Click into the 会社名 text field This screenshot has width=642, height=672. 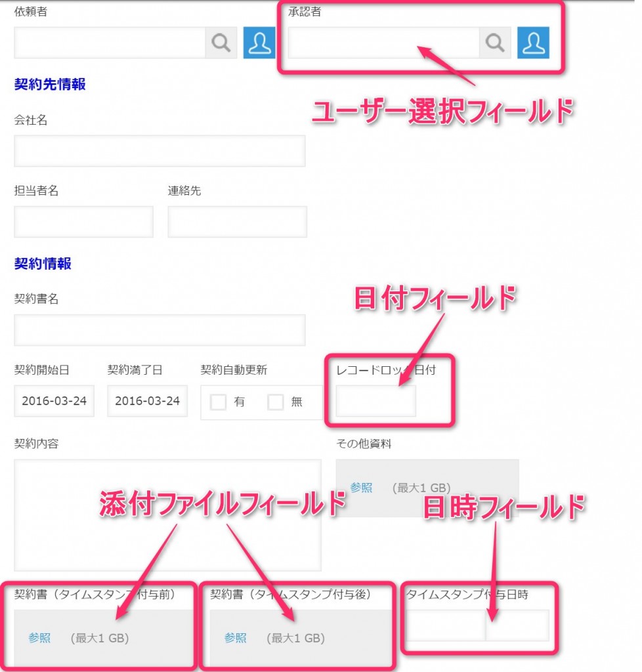coord(160,151)
